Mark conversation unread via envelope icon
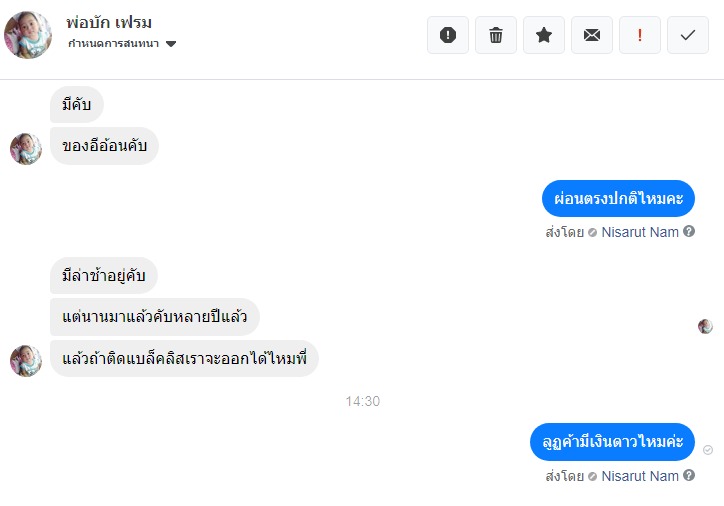Screen dimensions: 724x506 [x=592, y=35]
